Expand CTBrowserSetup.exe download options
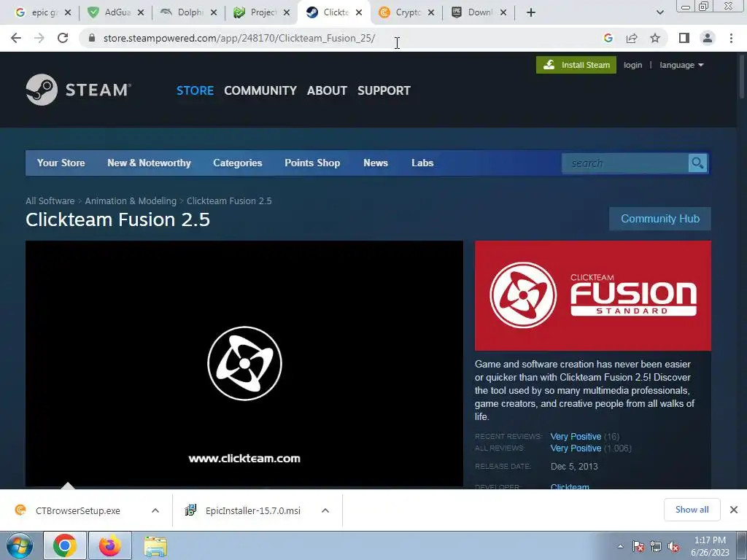 [155, 510]
